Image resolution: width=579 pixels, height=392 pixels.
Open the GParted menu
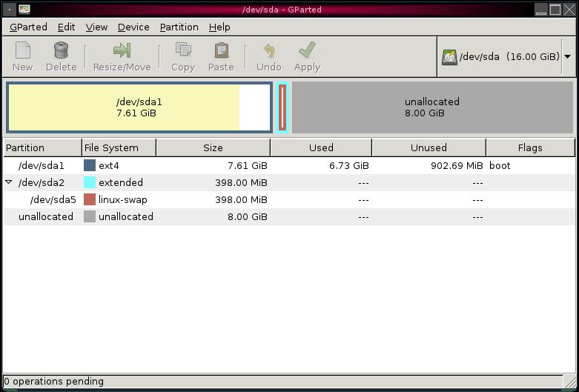pos(28,27)
